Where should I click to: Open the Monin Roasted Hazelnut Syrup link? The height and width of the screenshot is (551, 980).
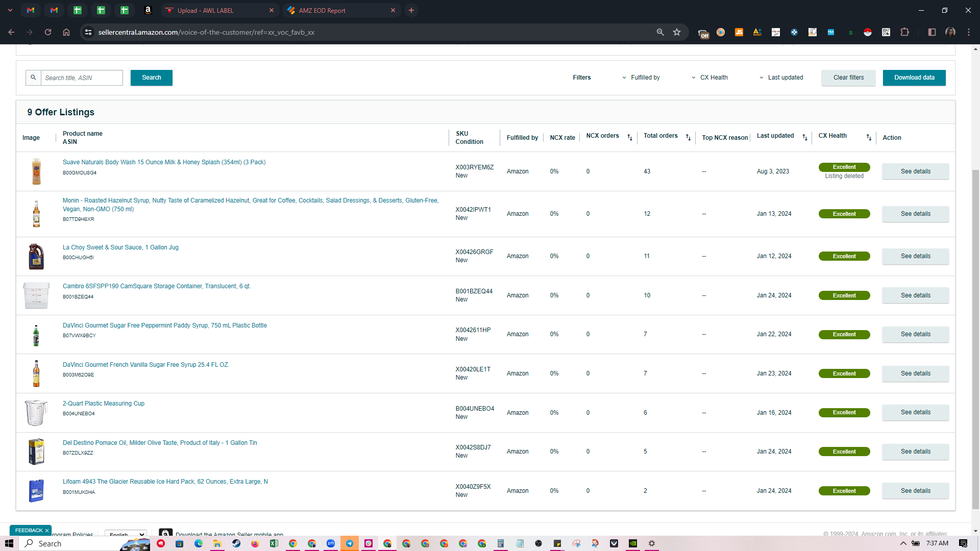[x=251, y=205]
